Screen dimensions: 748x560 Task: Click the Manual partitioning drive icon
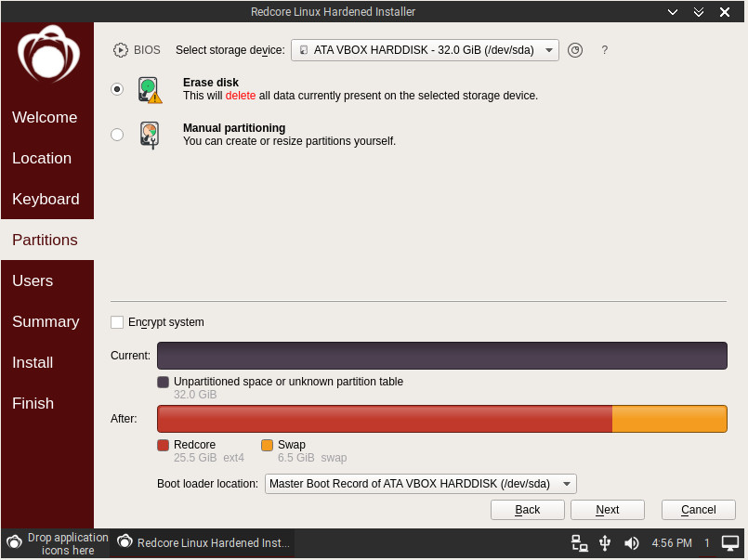coord(150,135)
